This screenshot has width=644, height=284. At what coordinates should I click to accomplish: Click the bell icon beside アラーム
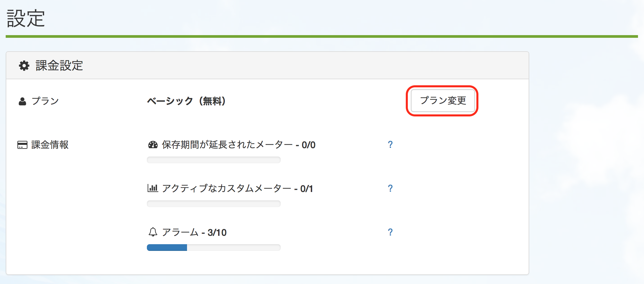coord(153,232)
